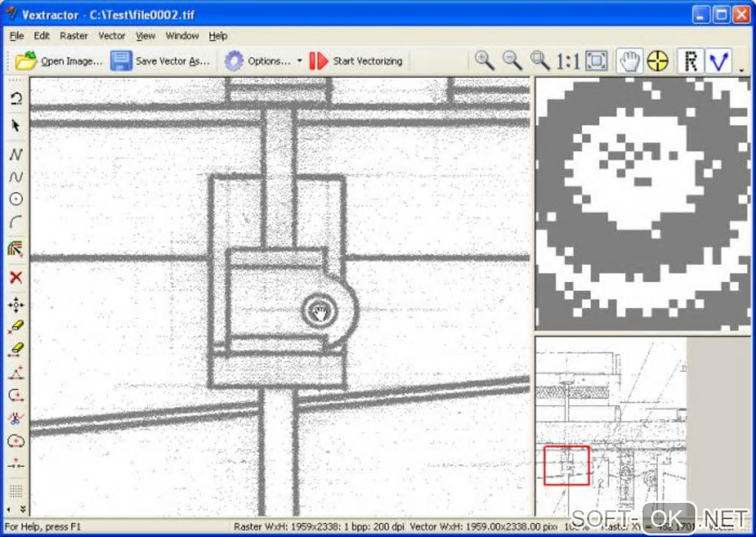This screenshot has height=537, width=756.
Task: Open the Raster menu
Action: 74,36
